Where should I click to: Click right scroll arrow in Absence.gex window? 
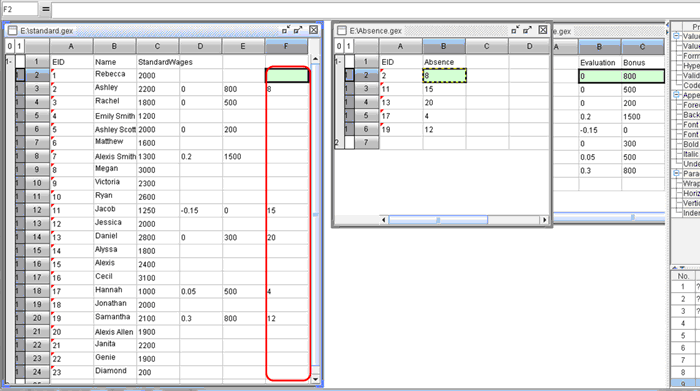(x=544, y=220)
